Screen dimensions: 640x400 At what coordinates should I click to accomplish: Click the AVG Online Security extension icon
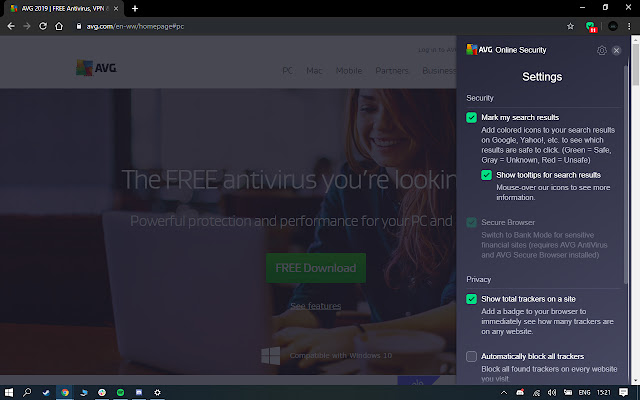click(x=591, y=26)
